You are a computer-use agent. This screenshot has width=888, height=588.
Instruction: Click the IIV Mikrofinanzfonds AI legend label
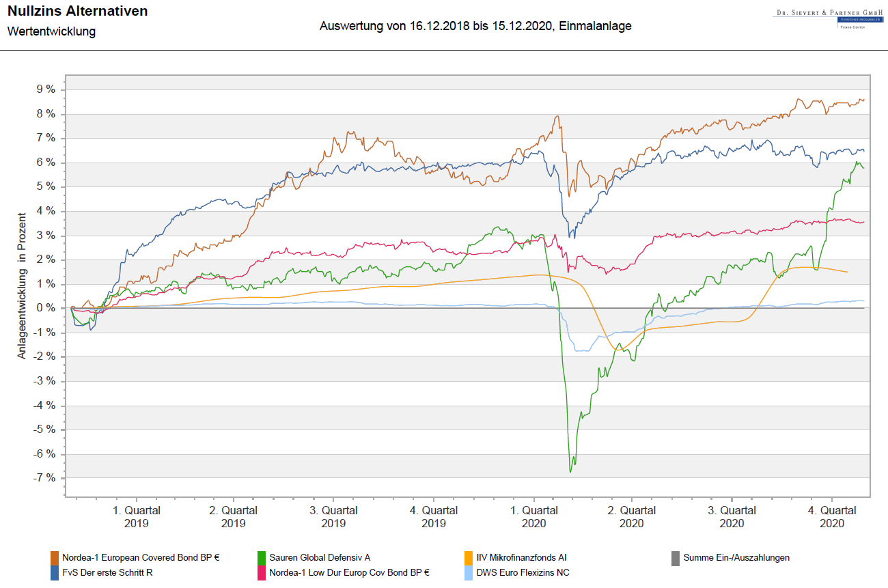[x=521, y=557]
